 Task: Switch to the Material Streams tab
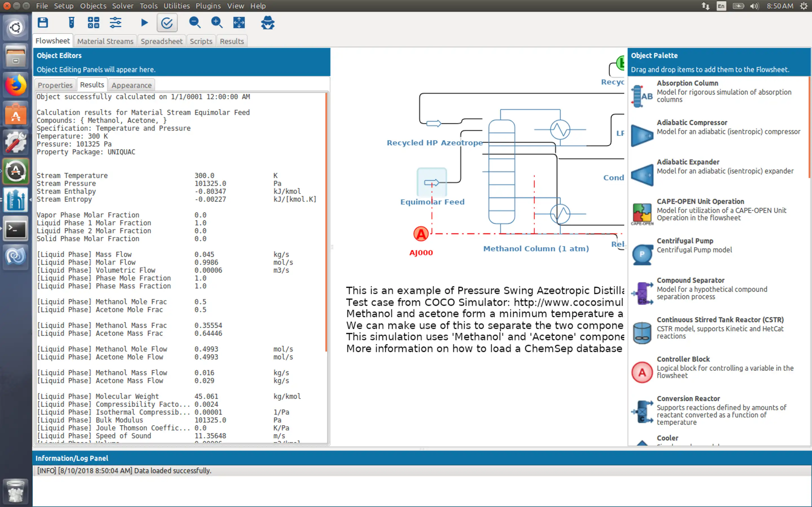click(105, 41)
